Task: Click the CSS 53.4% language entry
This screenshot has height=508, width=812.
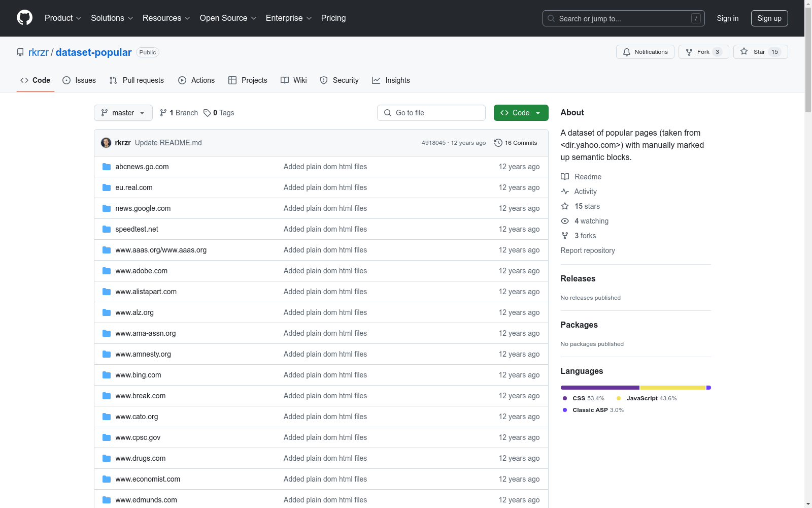Action: click(584, 398)
